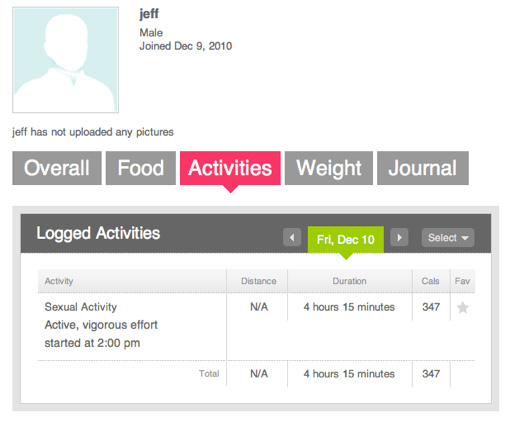Click the Select dropdown's down arrow
The width and height of the screenshot is (515, 423).
[465, 238]
